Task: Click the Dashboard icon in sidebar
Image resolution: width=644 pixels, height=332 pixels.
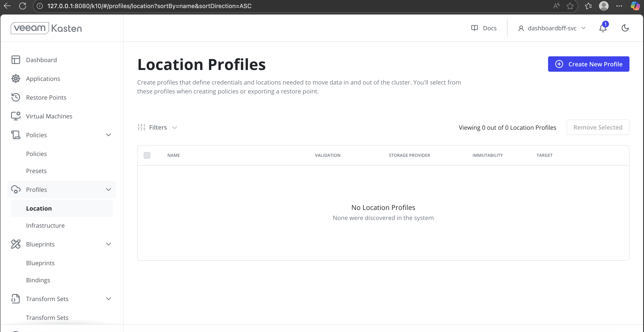Action: pyautogui.click(x=16, y=60)
